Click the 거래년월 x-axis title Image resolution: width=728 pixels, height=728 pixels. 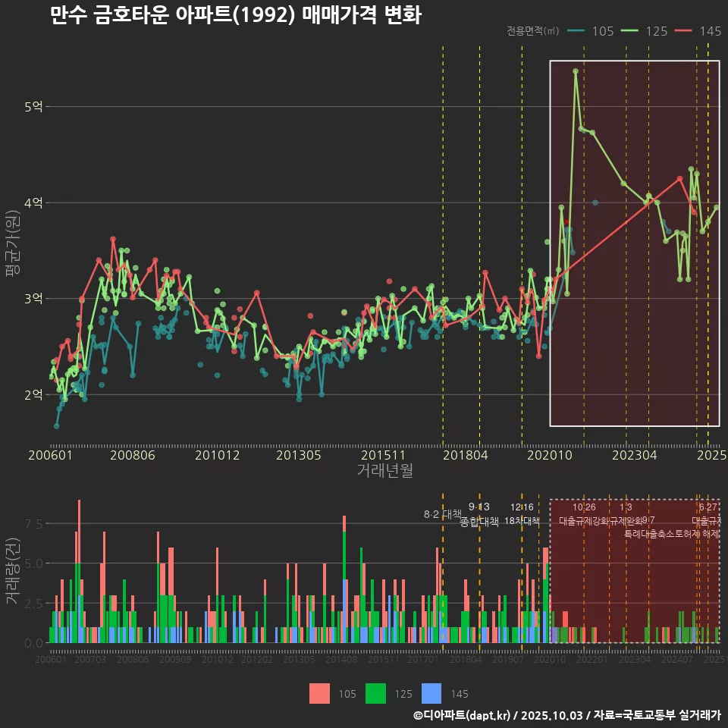tap(384, 471)
